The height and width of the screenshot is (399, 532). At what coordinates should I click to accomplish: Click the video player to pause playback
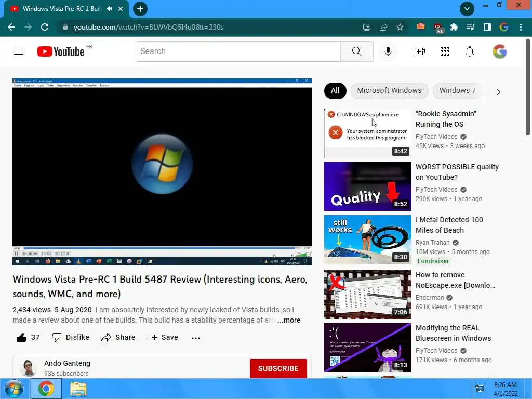coord(162,171)
